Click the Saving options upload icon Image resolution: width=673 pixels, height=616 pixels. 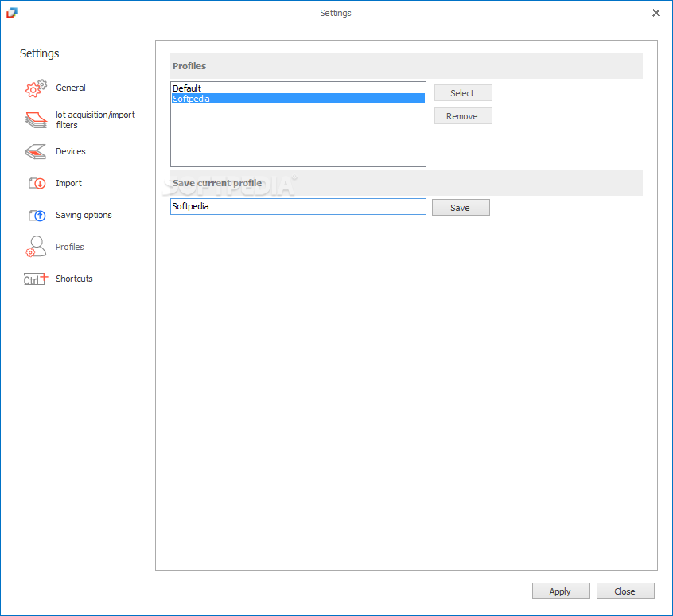(37, 215)
